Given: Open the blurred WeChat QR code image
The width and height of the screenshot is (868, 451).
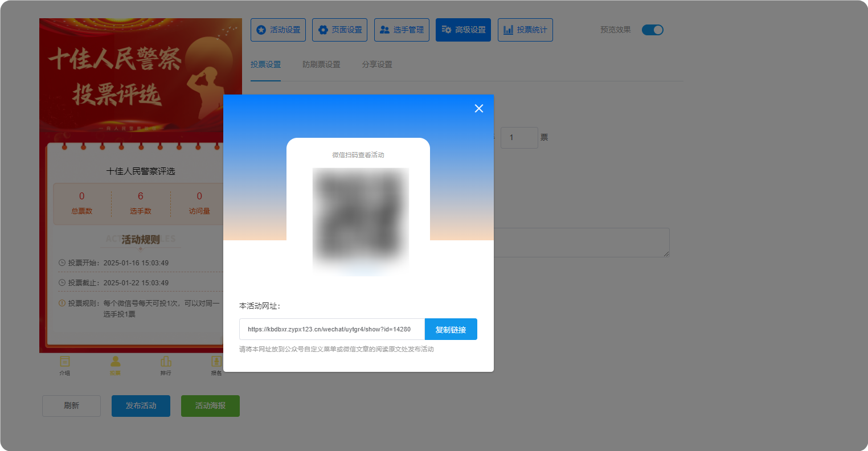Looking at the screenshot, I should [x=361, y=222].
